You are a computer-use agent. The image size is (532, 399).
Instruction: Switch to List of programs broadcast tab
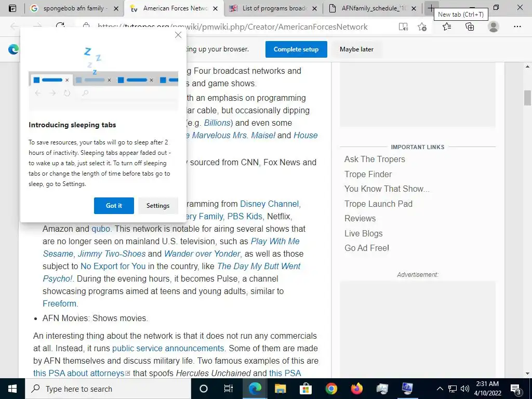(x=273, y=8)
